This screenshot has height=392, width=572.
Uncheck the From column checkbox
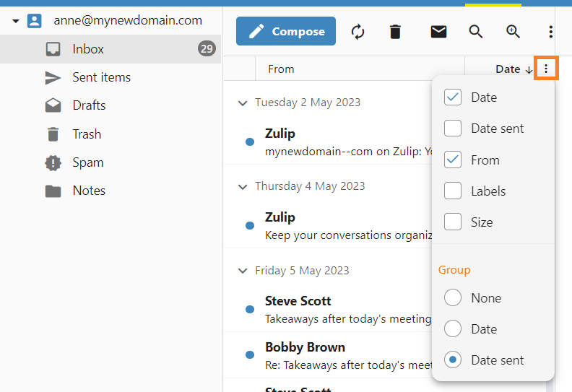pyautogui.click(x=453, y=160)
